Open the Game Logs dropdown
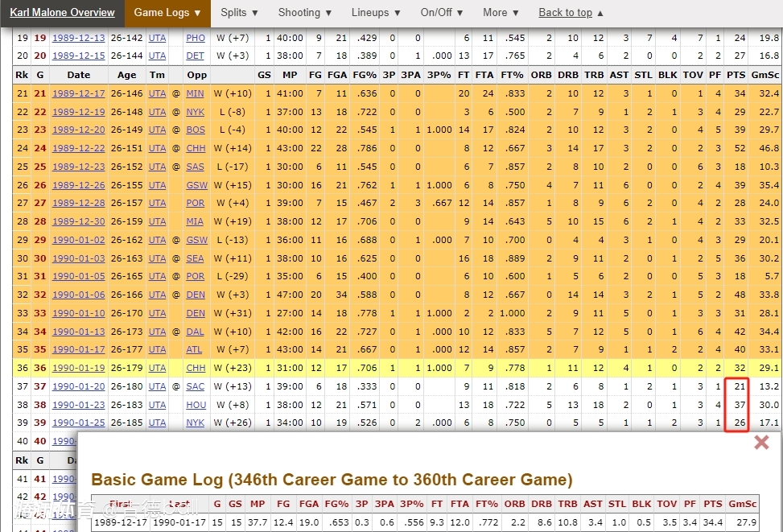 (167, 13)
